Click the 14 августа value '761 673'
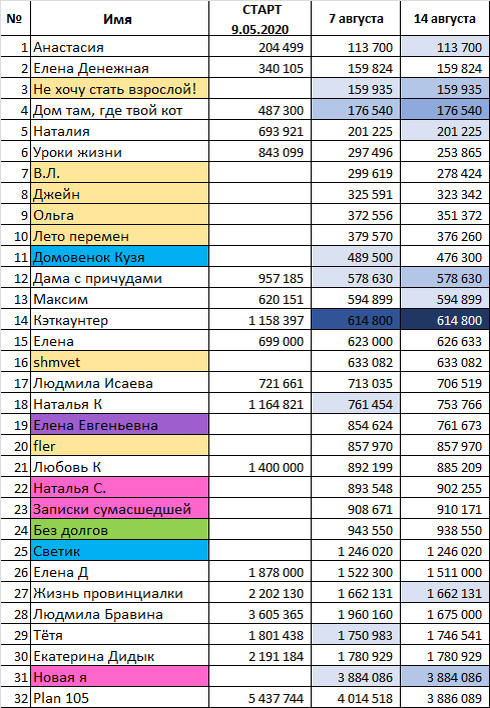 point(445,425)
